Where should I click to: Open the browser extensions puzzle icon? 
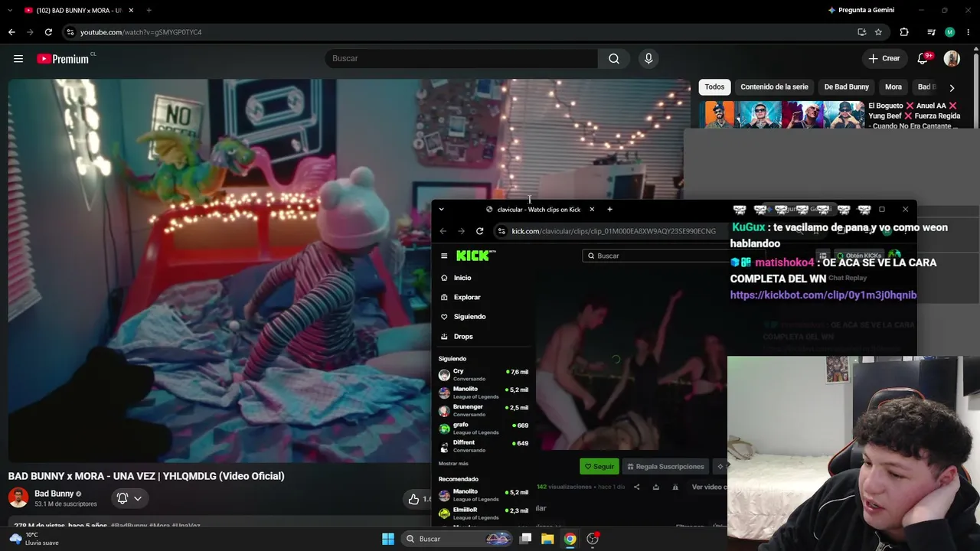click(x=904, y=32)
